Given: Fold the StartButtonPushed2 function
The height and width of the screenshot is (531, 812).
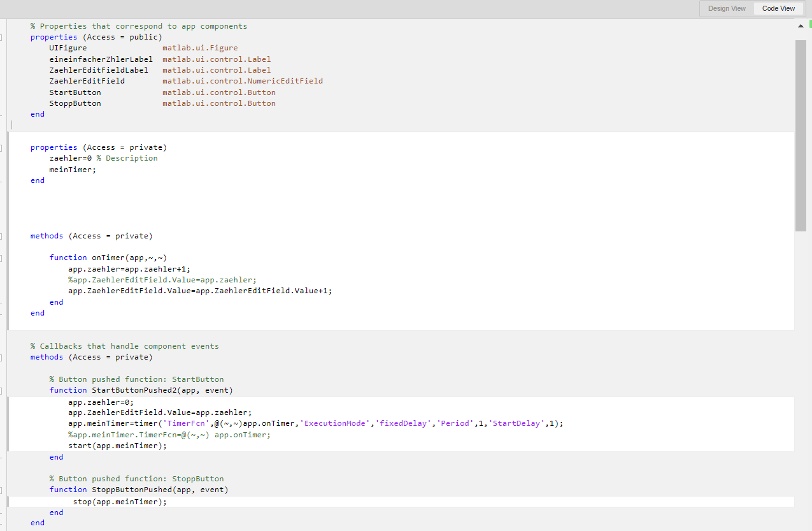Looking at the screenshot, I should click(1, 390).
